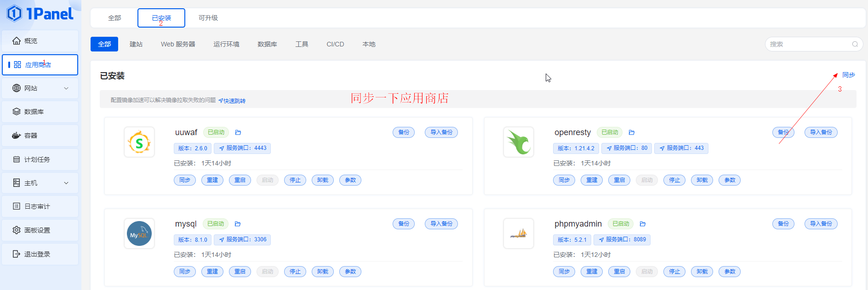Click the magnifier icon in the search box
This screenshot has width=868, height=290.
pyautogui.click(x=855, y=44)
